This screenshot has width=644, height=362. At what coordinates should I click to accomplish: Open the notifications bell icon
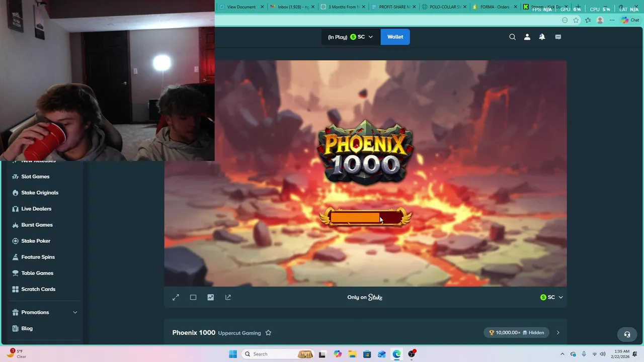(x=542, y=37)
